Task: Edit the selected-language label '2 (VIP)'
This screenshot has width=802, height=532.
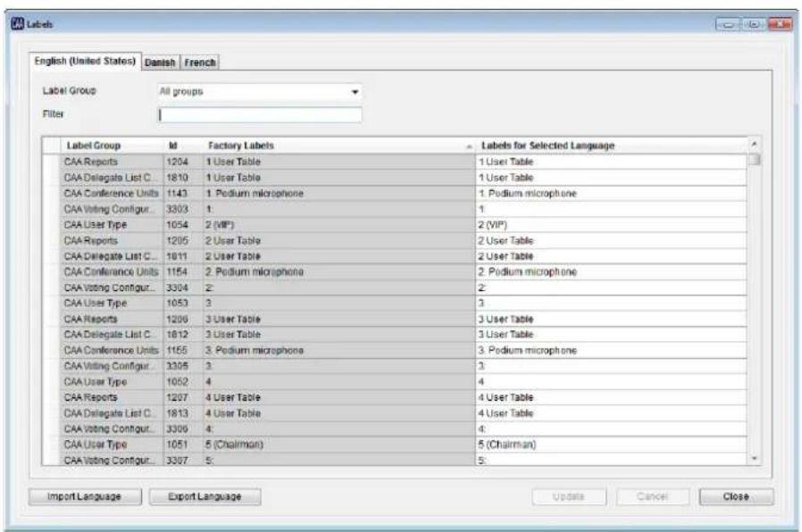Action: click(611, 225)
